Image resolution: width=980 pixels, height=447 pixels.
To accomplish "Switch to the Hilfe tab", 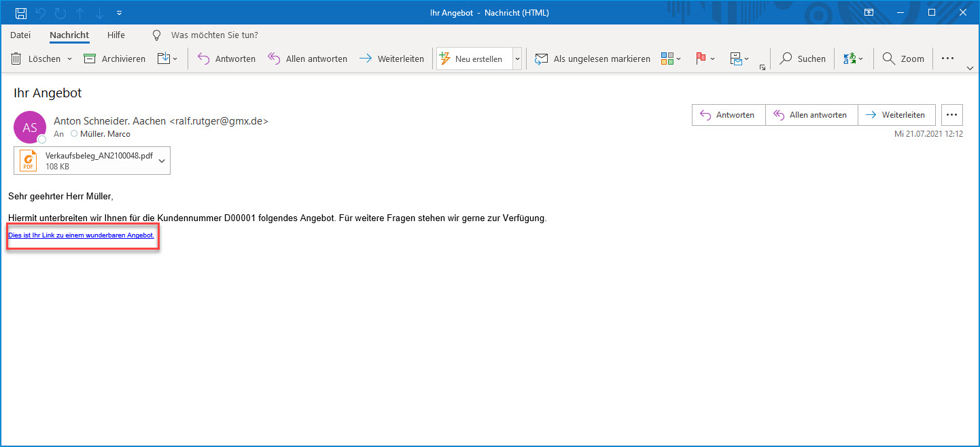I will click(116, 35).
